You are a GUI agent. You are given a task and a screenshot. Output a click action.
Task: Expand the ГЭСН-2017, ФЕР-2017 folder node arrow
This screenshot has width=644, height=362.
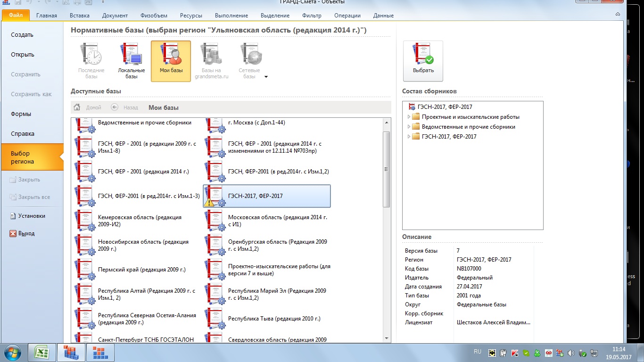point(409,137)
